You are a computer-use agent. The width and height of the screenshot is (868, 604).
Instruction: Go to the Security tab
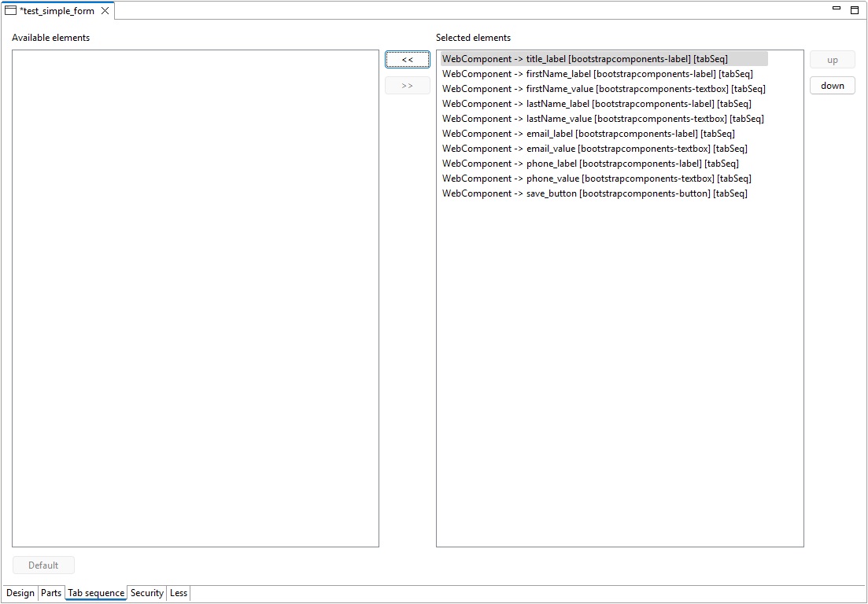point(146,593)
